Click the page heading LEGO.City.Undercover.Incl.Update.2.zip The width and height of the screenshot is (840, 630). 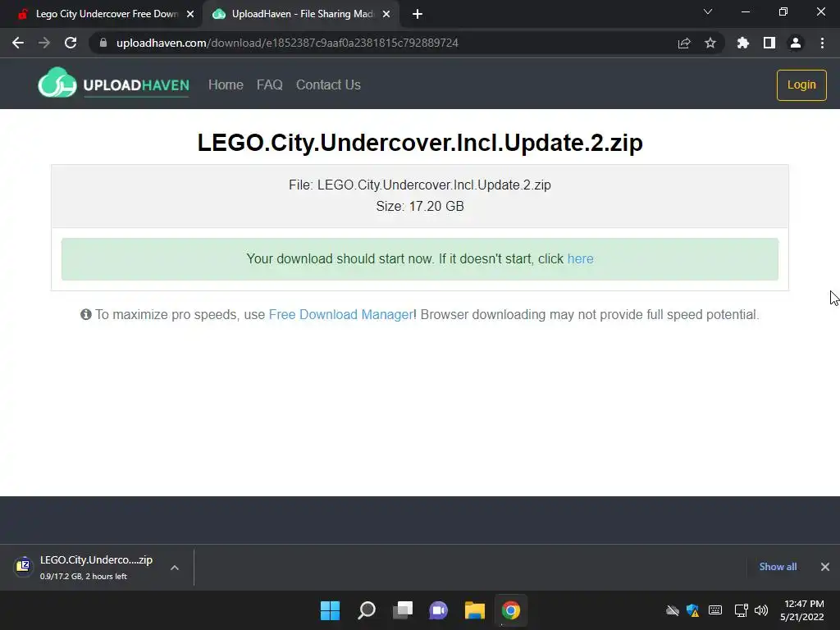pyautogui.click(x=420, y=143)
